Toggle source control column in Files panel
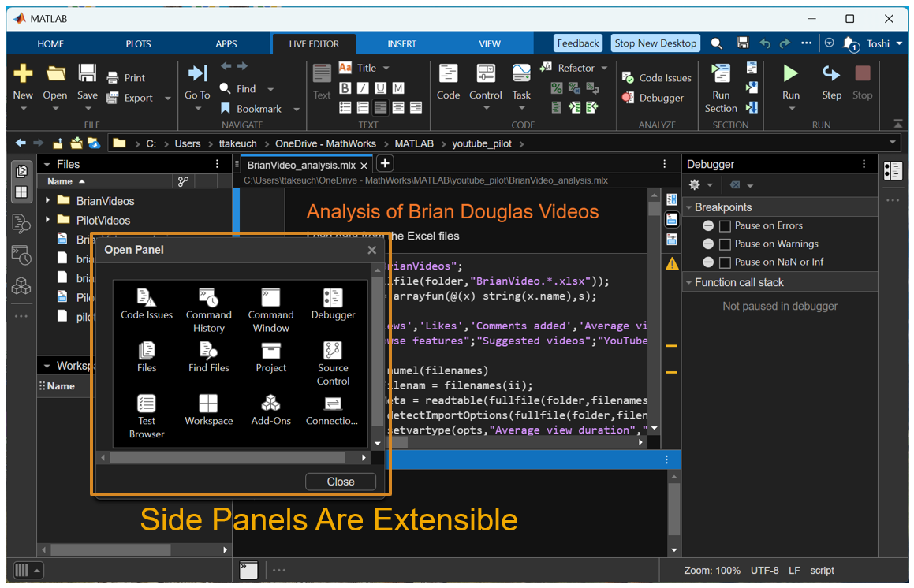Screen dimensions: 914x588 click(183, 181)
